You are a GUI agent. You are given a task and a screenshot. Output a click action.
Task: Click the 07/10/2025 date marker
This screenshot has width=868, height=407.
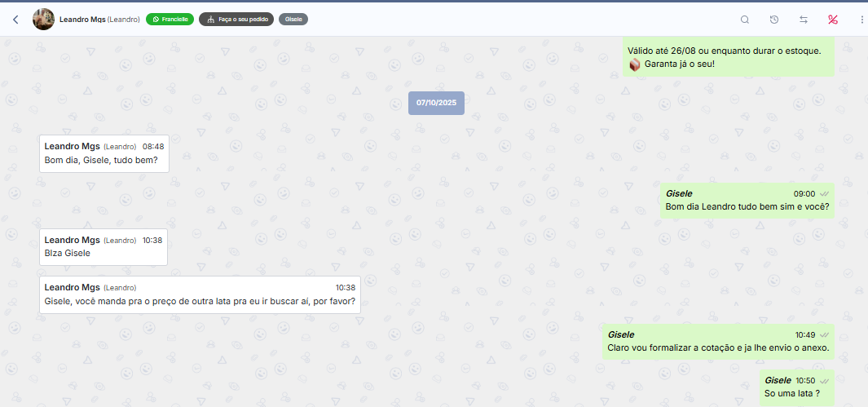[x=436, y=103]
